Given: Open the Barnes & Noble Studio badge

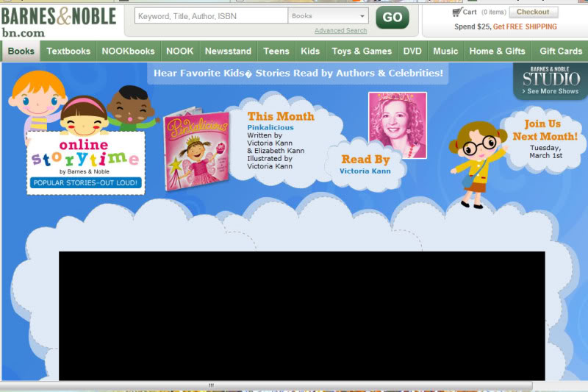Looking at the screenshot, I should [x=551, y=80].
